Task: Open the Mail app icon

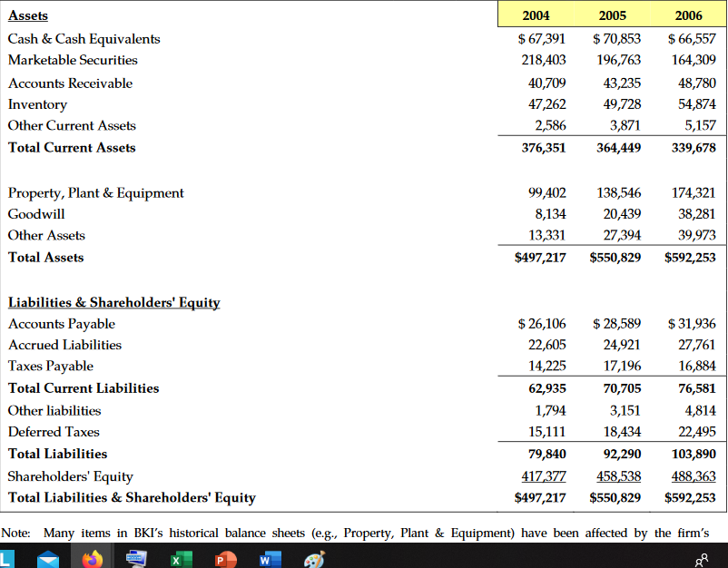Action: tap(49, 556)
